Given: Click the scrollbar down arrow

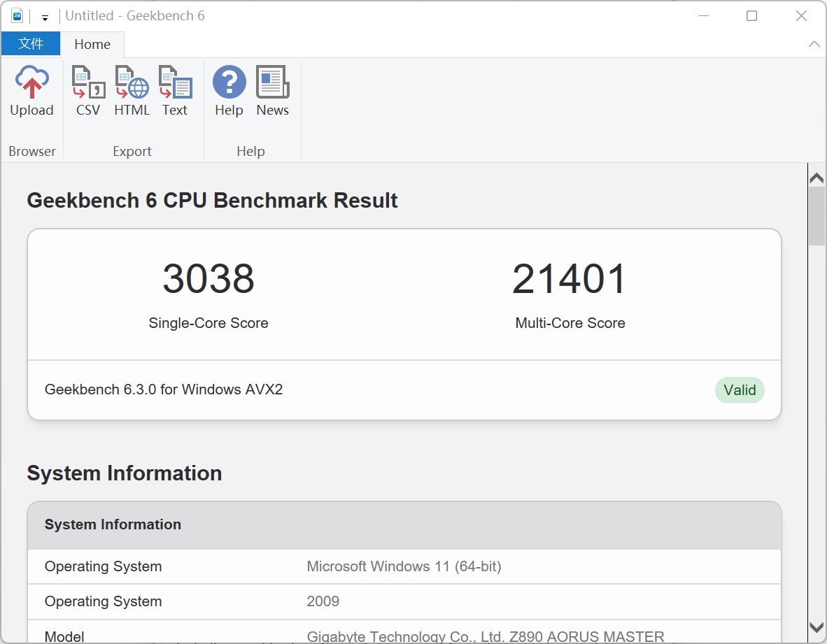Looking at the screenshot, I should (817, 627).
